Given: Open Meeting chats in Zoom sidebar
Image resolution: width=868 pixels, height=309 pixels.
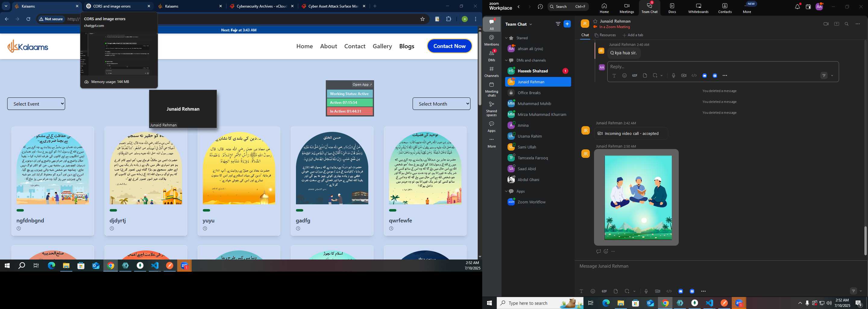Looking at the screenshot, I should point(492,89).
